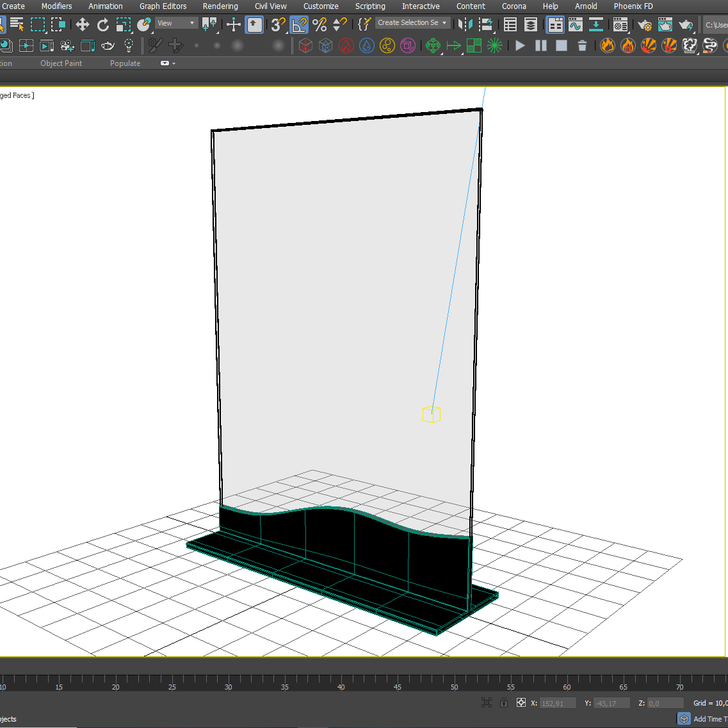Choose the Select and Scale tool
This screenshot has height=728, width=728.
[x=123, y=25]
